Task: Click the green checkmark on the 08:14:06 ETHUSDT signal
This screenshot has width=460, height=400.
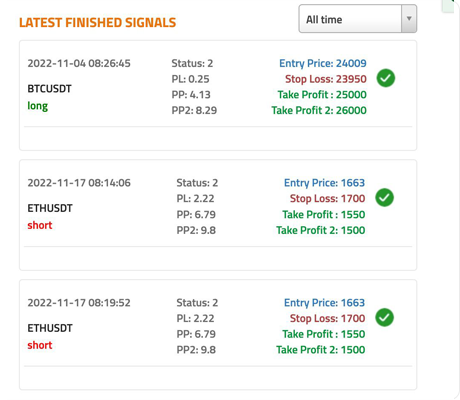Action: click(x=384, y=198)
